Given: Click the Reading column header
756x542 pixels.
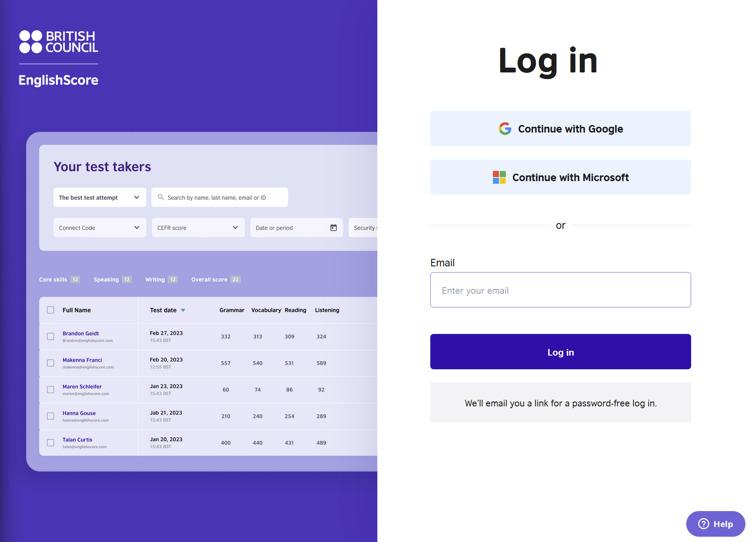Looking at the screenshot, I should 295,310.
